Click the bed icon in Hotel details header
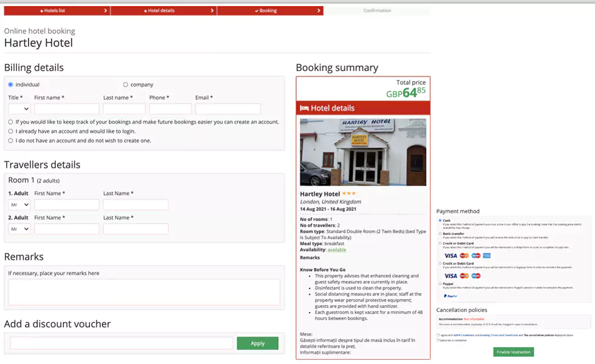This screenshot has height=364, width=595. tap(304, 108)
